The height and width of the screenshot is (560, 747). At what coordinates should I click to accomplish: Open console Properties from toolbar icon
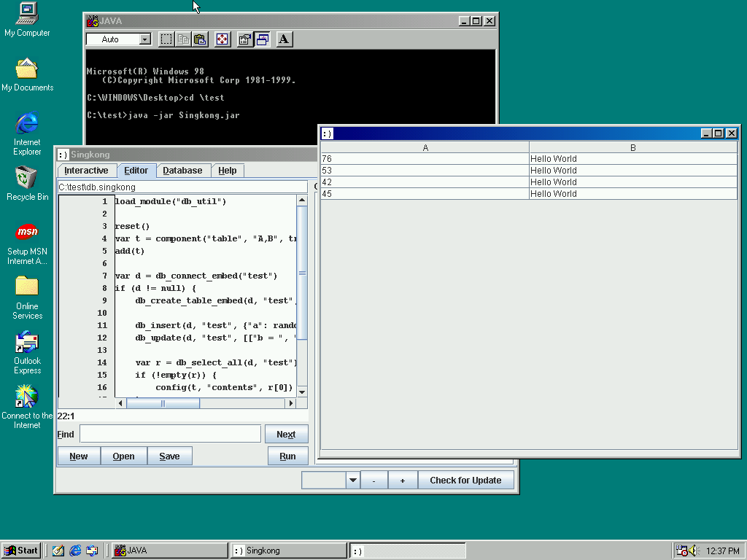click(x=245, y=39)
